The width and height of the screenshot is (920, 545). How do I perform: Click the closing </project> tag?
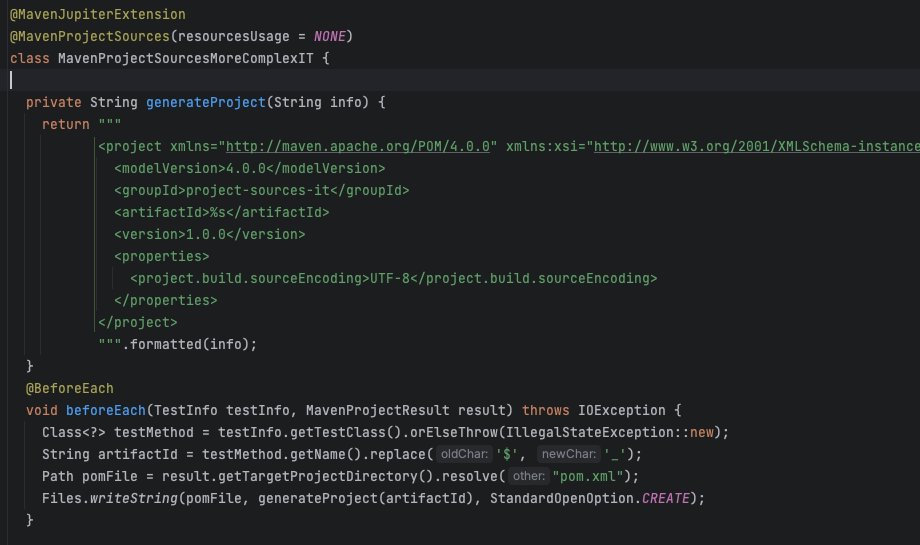(137, 322)
